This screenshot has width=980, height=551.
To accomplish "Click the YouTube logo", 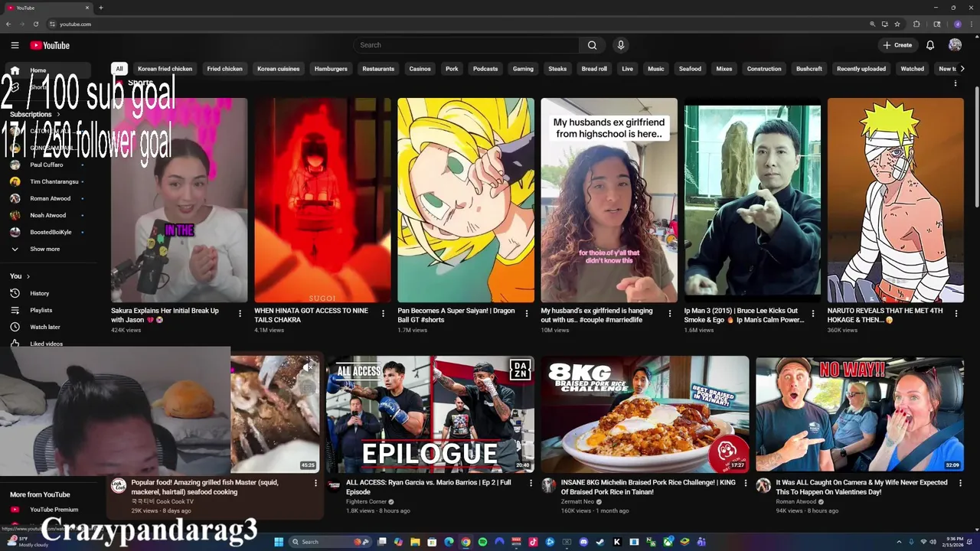I will tap(50, 45).
